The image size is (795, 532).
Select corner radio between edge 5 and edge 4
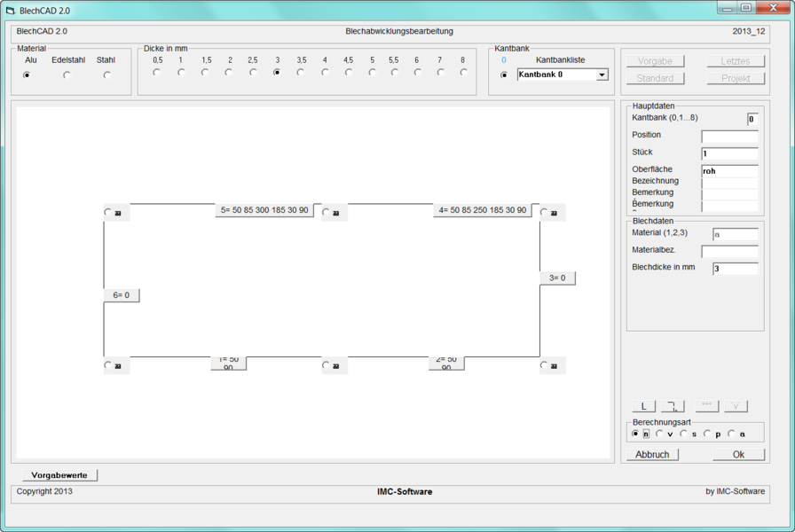tap(326, 212)
